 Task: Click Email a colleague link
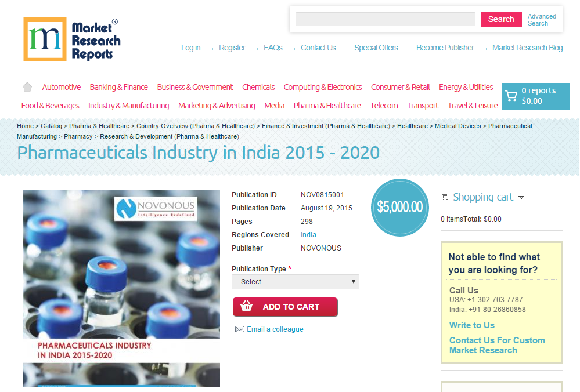pos(275,329)
